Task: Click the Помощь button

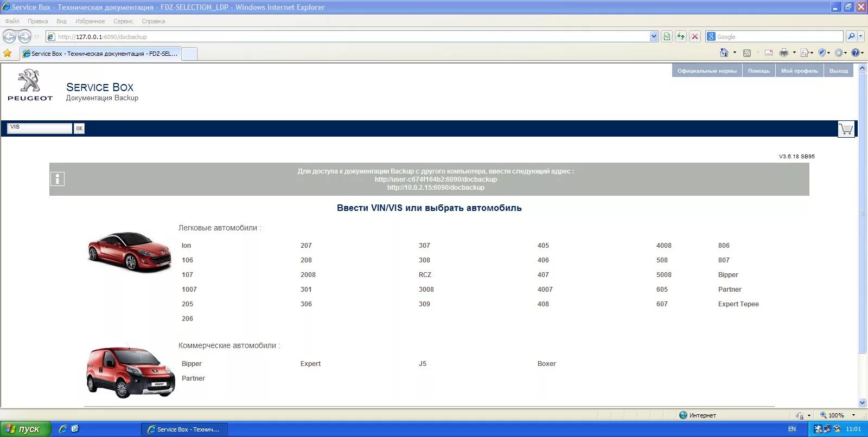Action: (758, 70)
